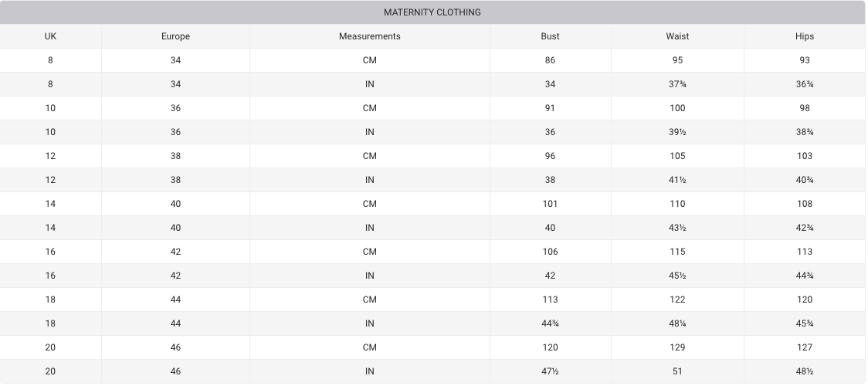Click the bust value 44¾ cell

[x=550, y=323]
